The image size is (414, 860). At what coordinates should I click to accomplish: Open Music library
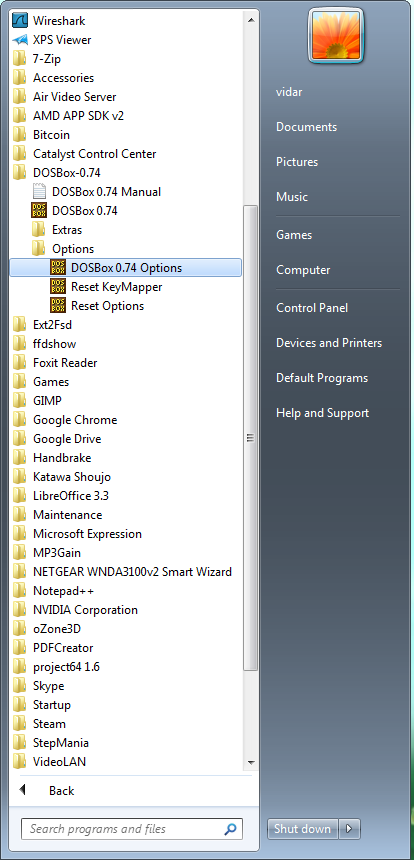(x=292, y=196)
